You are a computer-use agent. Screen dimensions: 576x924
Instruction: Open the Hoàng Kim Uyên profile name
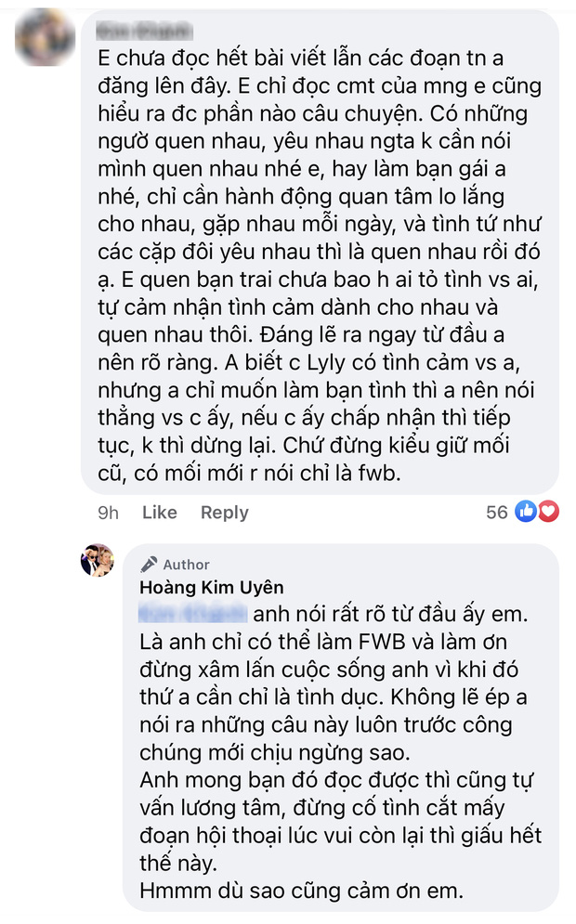212,588
